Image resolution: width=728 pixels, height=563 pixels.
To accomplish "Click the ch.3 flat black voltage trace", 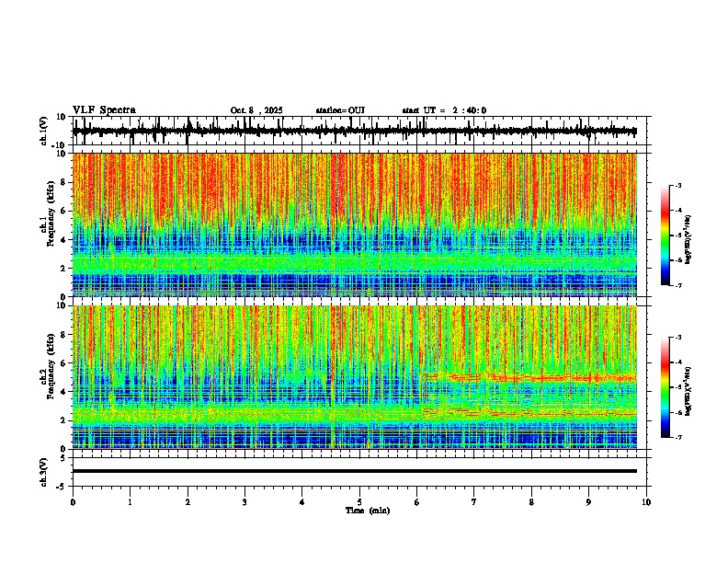I will (x=355, y=471).
